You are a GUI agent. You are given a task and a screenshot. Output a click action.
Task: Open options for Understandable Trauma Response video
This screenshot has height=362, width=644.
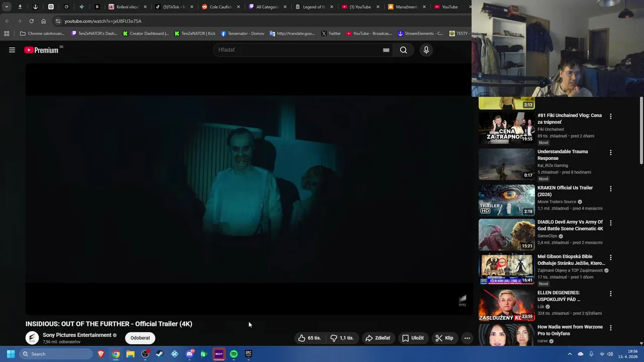[611, 152]
